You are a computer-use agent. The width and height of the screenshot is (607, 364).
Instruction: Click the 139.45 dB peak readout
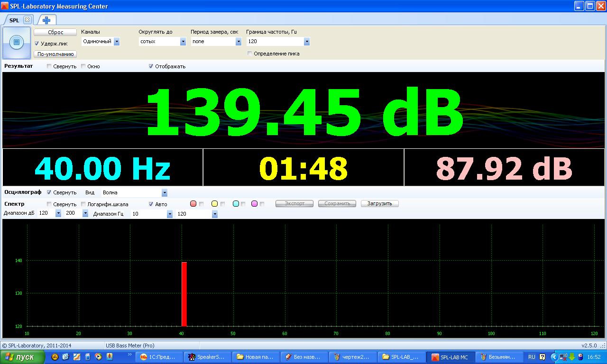(x=304, y=112)
